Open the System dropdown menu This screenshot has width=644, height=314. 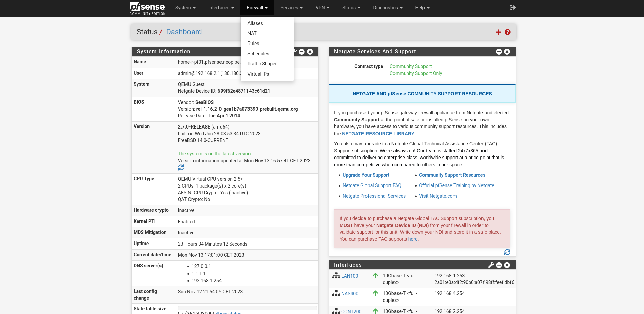[185, 8]
